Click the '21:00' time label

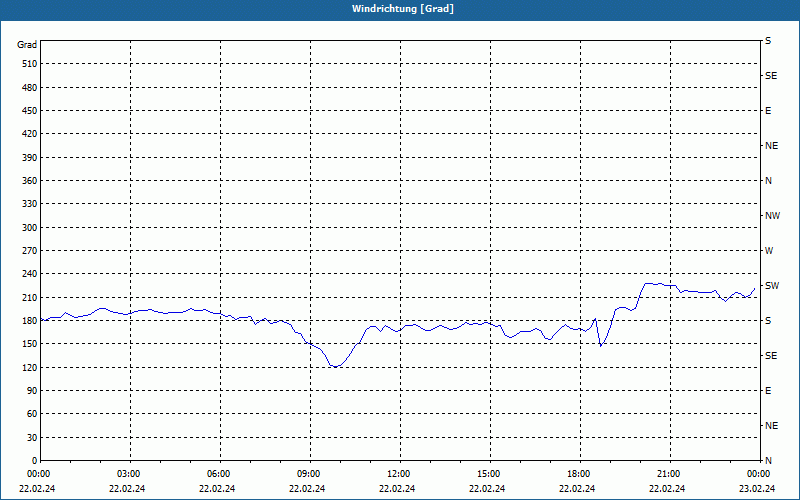670,474
